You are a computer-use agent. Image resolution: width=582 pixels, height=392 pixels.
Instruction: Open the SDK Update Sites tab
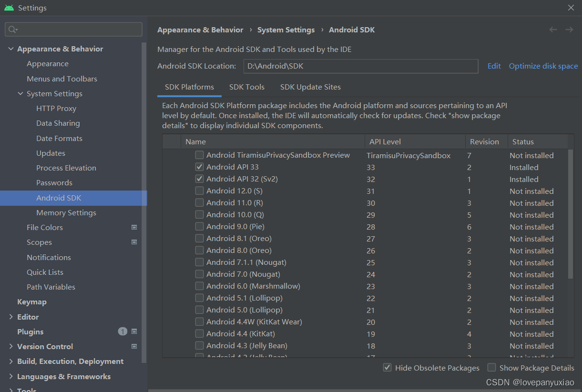310,87
